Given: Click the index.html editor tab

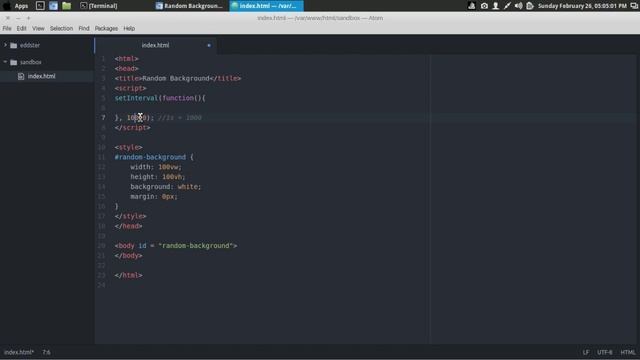Looking at the screenshot, I should tap(155, 45).
